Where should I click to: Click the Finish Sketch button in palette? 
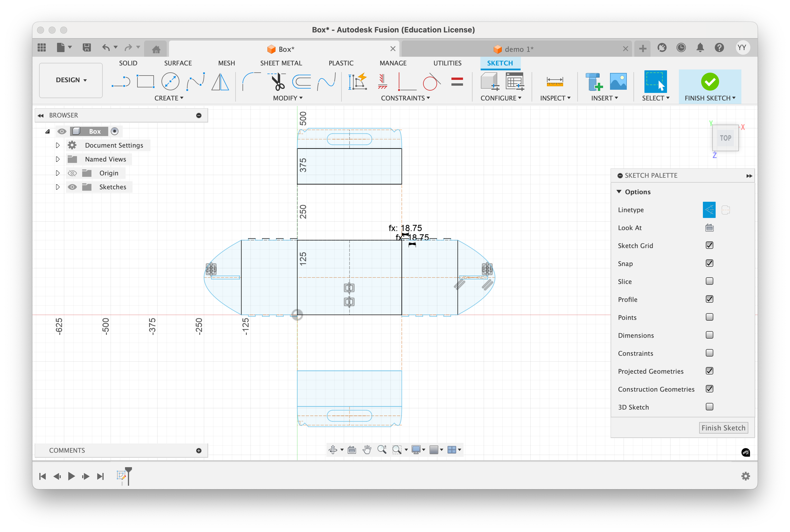coord(723,428)
